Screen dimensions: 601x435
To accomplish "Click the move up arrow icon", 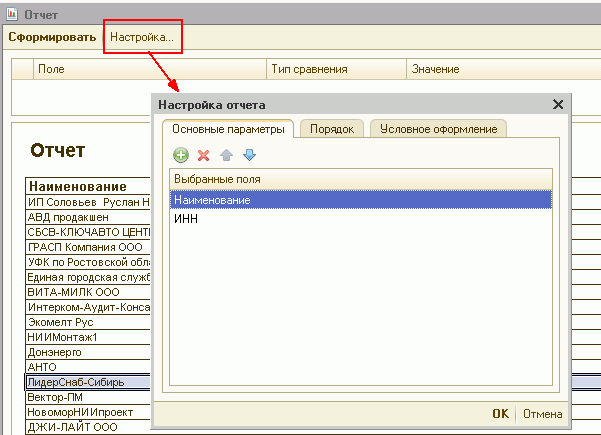I will [227, 155].
